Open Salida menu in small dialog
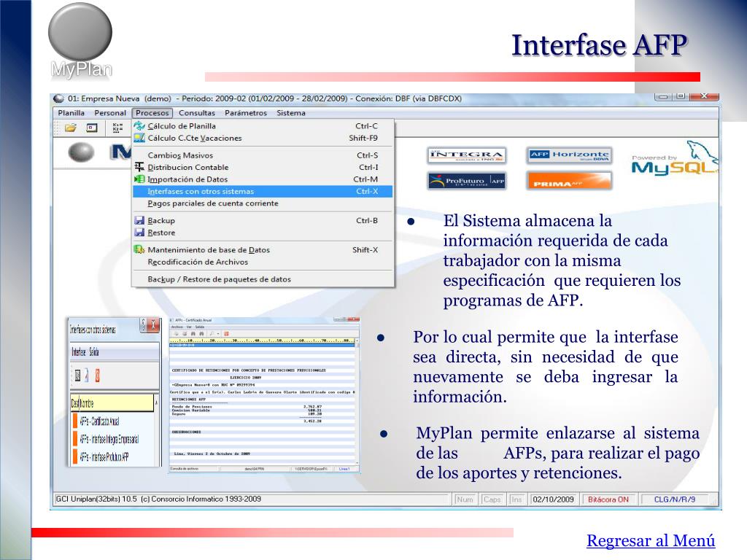 pyautogui.click(x=94, y=352)
